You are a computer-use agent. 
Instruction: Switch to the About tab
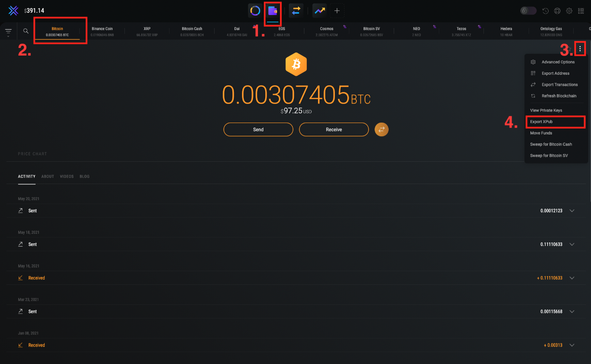[x=47, y=176]
